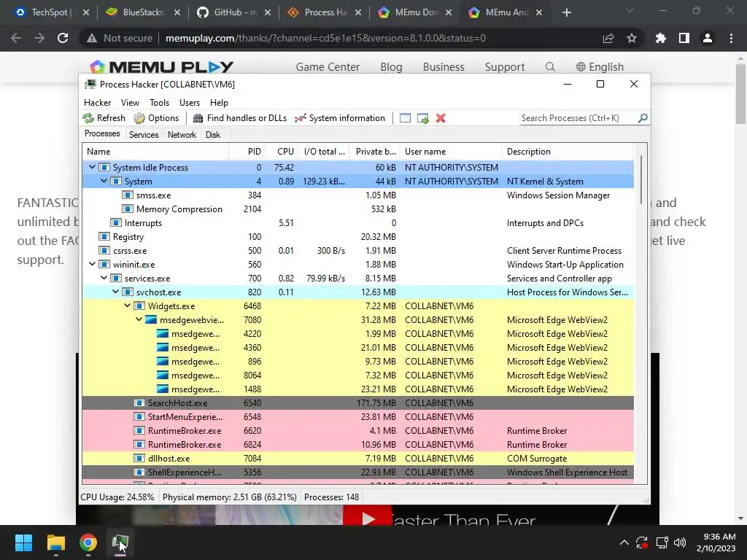The image size is (747, 560).
Task: Collapse the System Idle Process tree
Action: tap(92, 167)
